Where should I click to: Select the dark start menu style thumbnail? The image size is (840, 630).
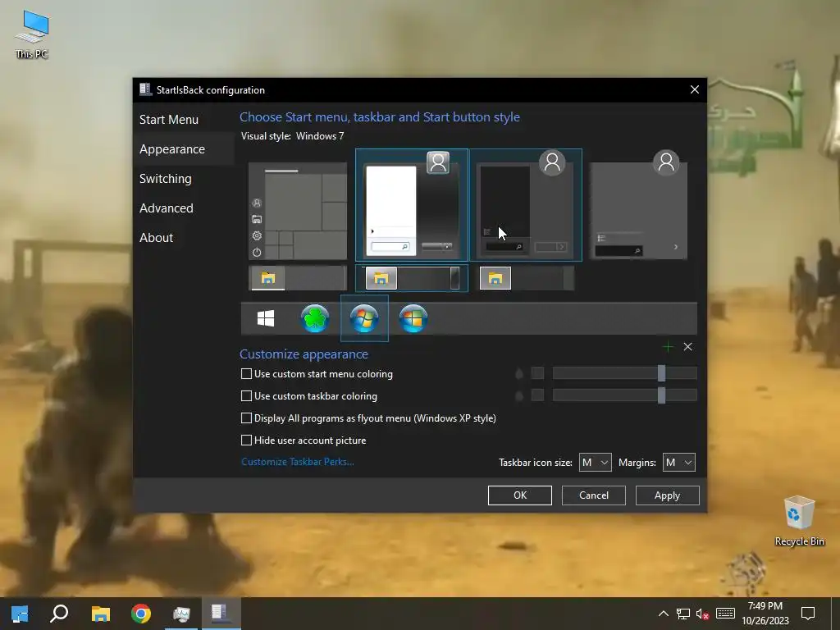526,205
